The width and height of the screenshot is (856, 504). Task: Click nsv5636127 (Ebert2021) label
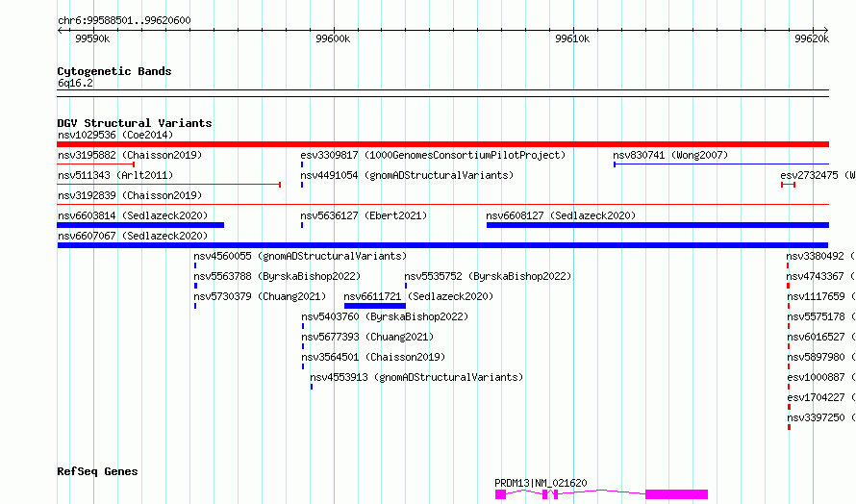click(364, 215)
